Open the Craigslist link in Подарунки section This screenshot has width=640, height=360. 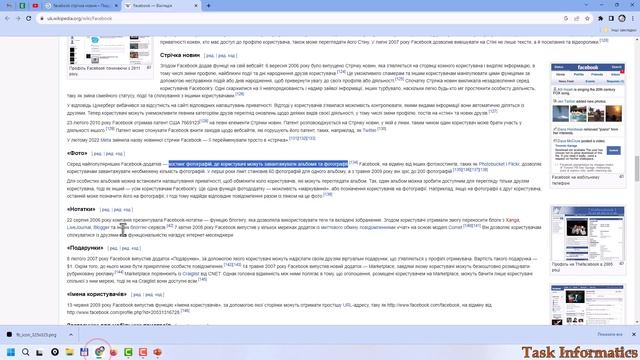click(191, 274)
